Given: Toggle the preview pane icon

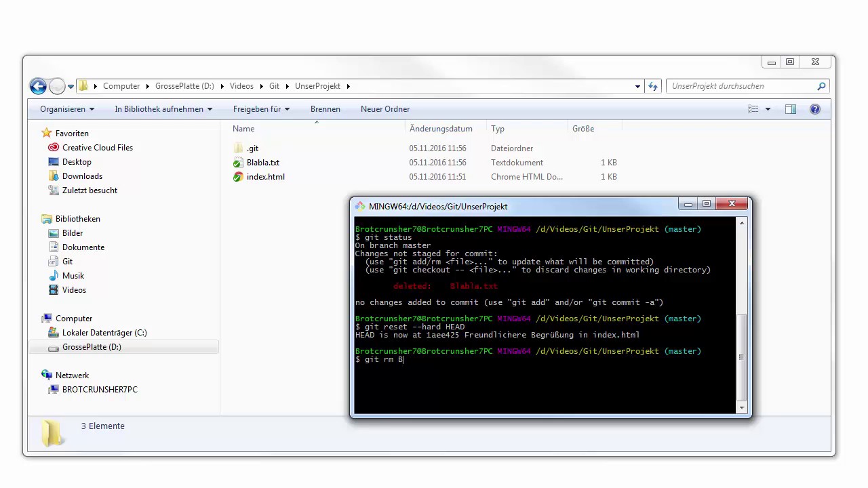Looking at the screenshot, I should [x=791, y=109].
